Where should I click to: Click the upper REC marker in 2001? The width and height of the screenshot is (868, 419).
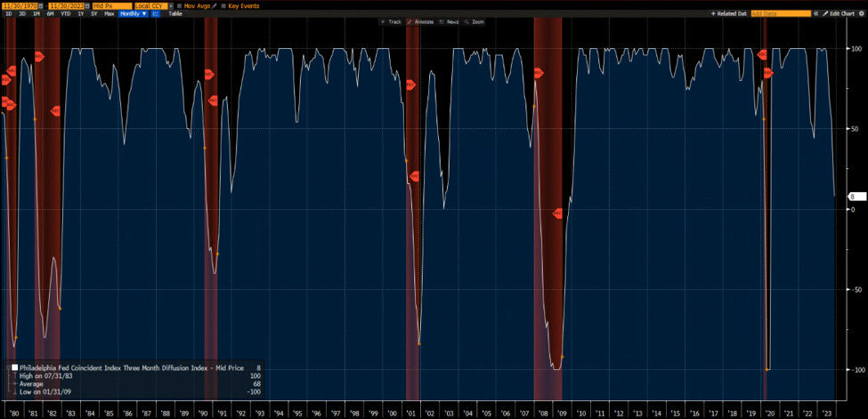pos(410,85)
